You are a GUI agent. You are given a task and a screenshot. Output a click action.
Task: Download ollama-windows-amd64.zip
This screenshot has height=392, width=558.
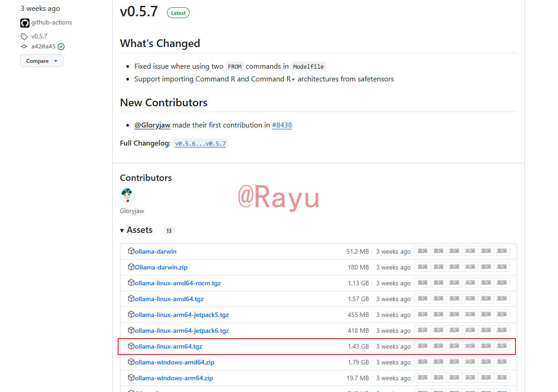(x=175, y=362)
